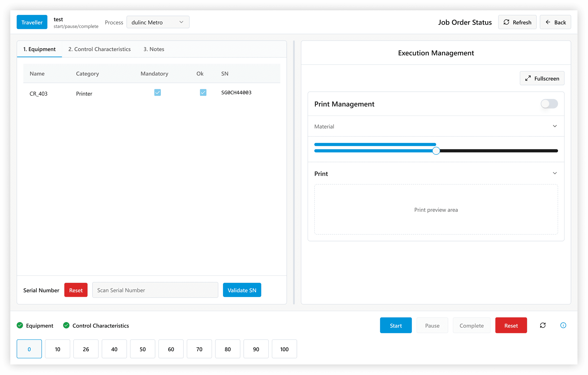Screen dimensions: 588x375
Task: Click the refresh icon beside red Reset
Action: tap(543, 325)
